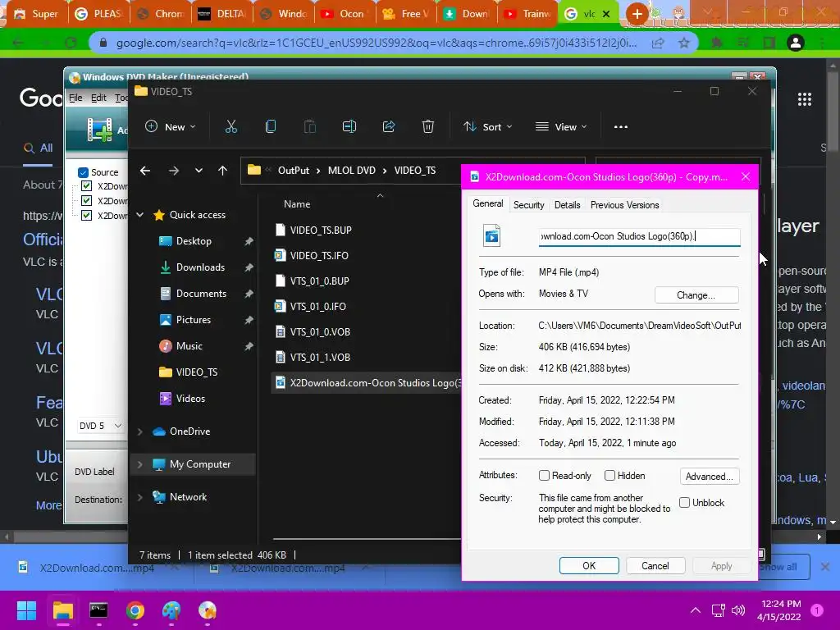Toggle Source checkbox in DVD Maker

[83, 172]
